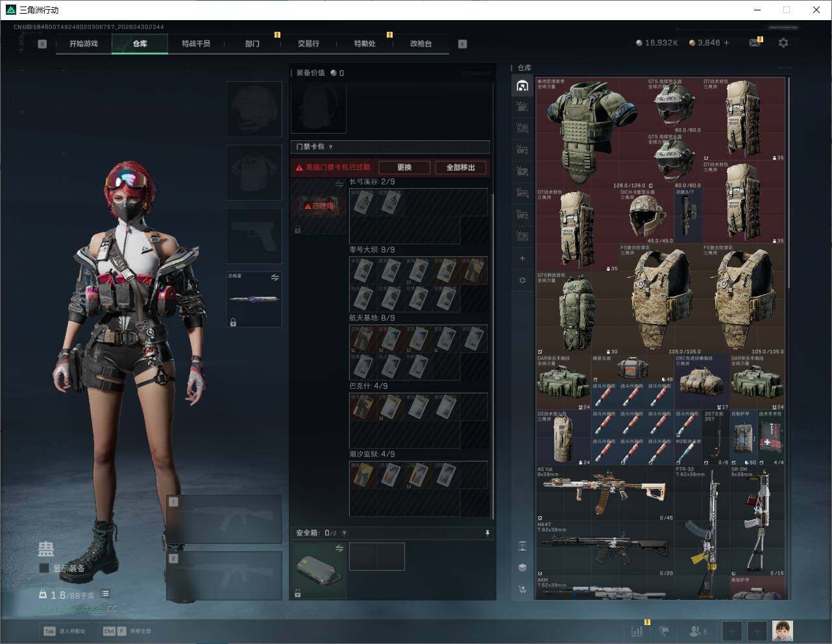Click second empty team invite slot
Image resolution: width=832 pixels, height=644 pixels.
(757, 630)
